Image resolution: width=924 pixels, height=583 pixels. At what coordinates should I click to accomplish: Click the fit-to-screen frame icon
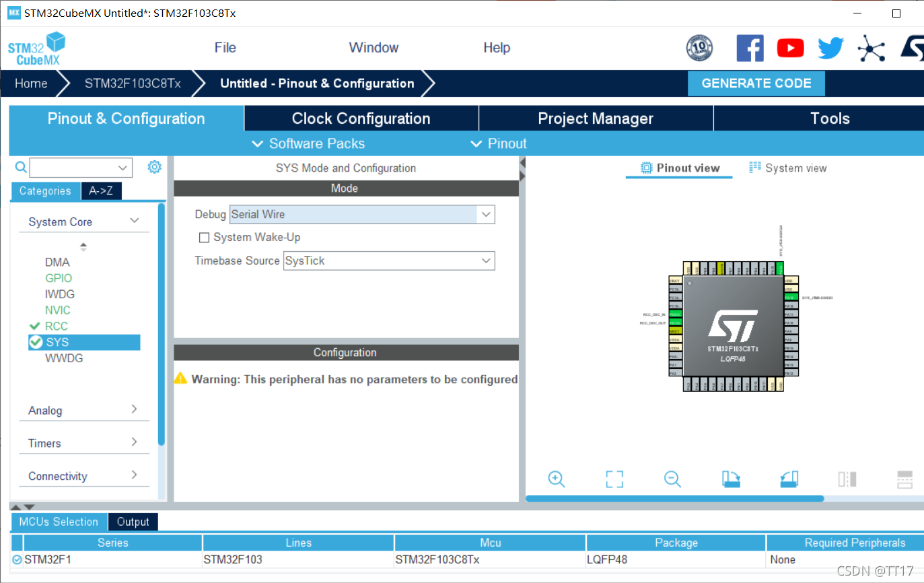(x=614, y=479)
